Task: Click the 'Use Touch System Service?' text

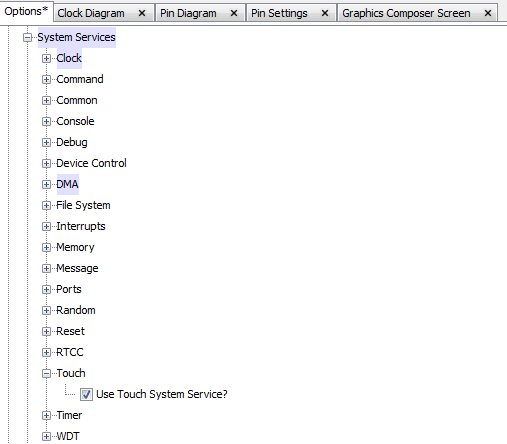Action: [162, 394]
